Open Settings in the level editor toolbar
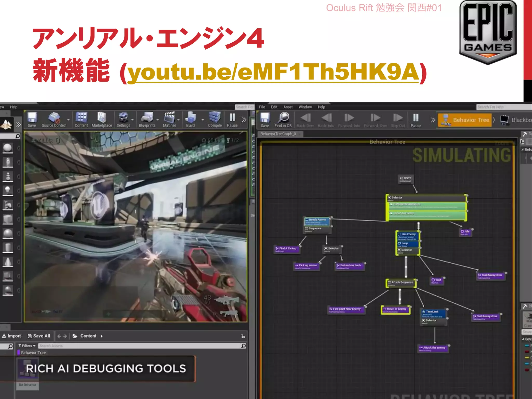The height and width of the screenshot is (399, 532). click(123, 120)
